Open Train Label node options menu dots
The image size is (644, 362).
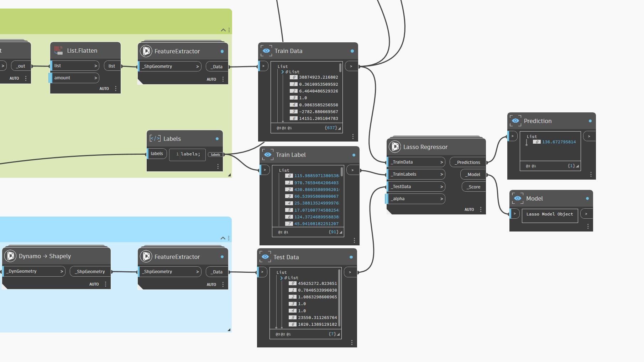[x=354, y=240]
